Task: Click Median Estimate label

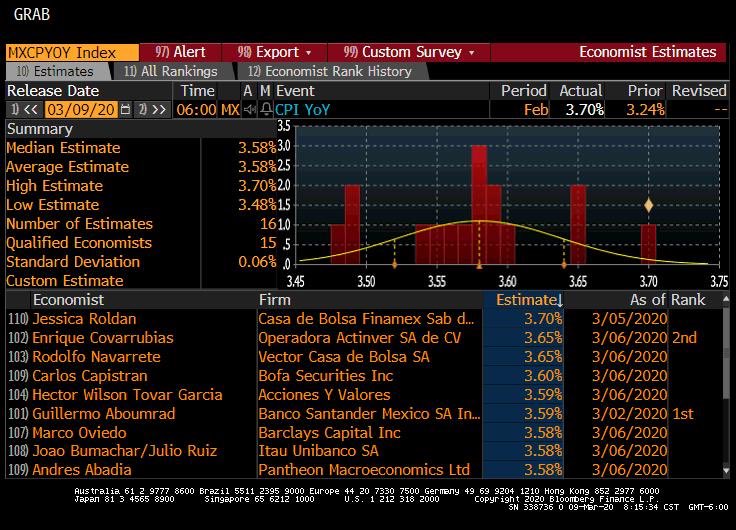Action: tap(63, 148)
